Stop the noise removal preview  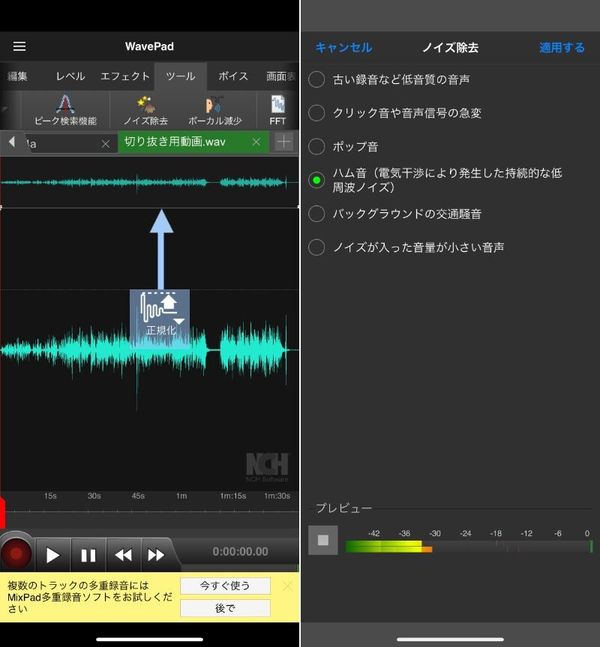point(323,540)
